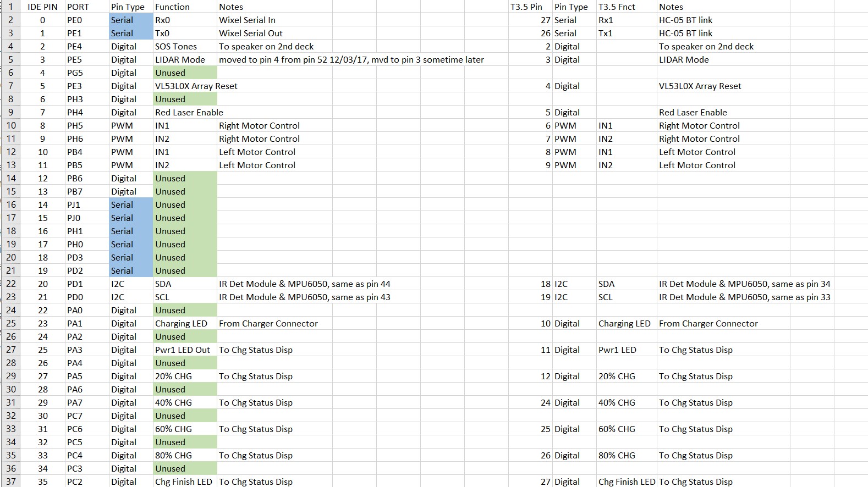Image resolution: width=868 pixels, height=487 pixels.
Task: Select row header 37
Action: click(10, 482)
